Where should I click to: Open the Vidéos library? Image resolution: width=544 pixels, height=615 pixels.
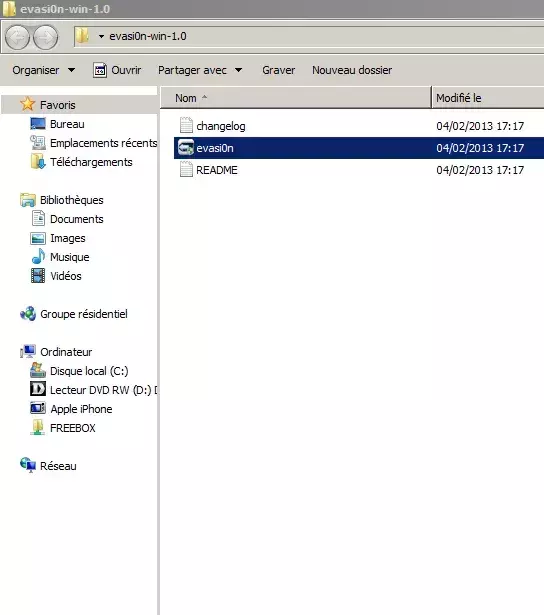pyautogui.click(x=65, y=276)
